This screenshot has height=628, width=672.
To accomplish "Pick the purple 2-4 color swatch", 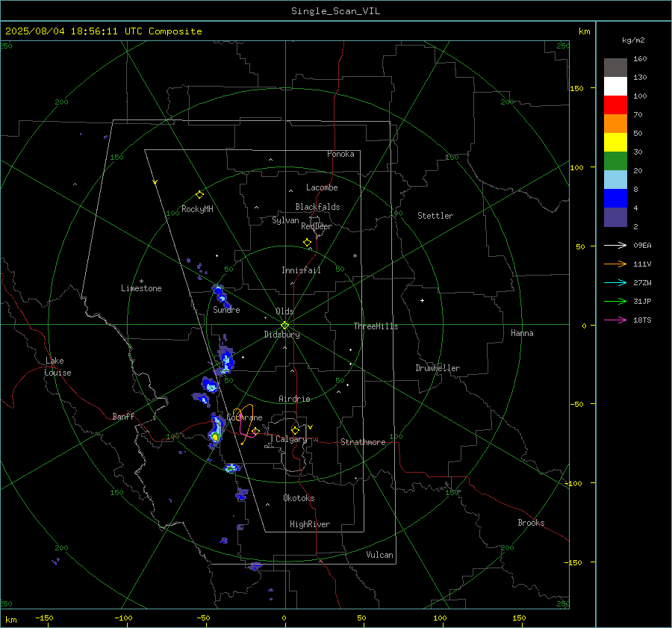I will click(x=615, y=217).
